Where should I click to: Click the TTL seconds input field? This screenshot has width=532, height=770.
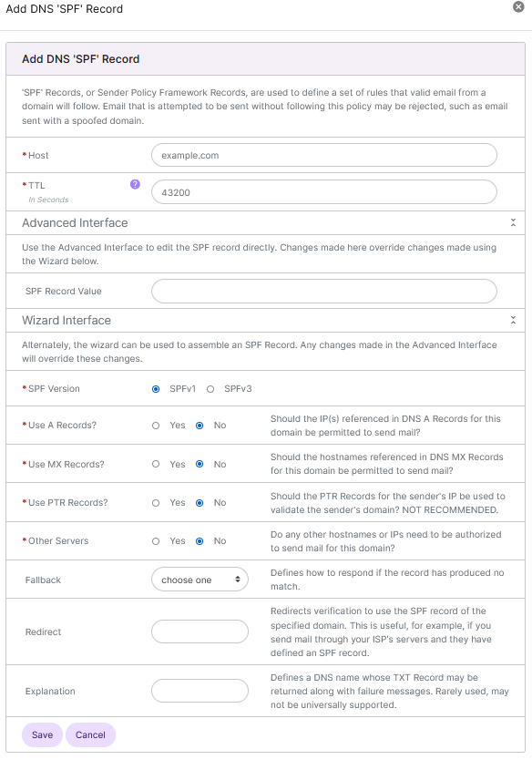[323, 191]
